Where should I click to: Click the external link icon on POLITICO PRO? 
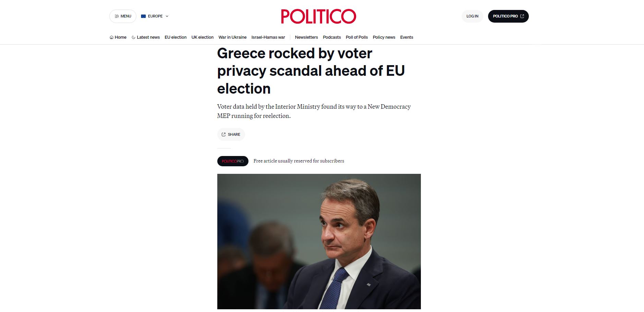(522, 16)
